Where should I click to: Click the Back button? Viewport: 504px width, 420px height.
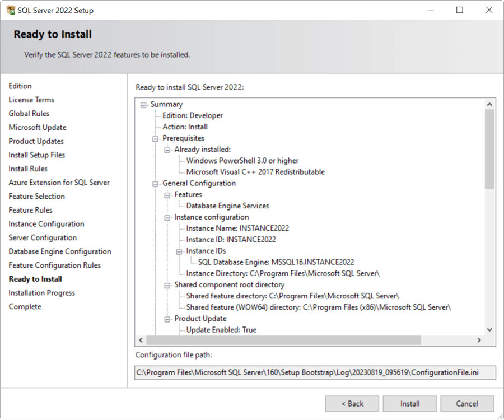click(x=352, y=403)
